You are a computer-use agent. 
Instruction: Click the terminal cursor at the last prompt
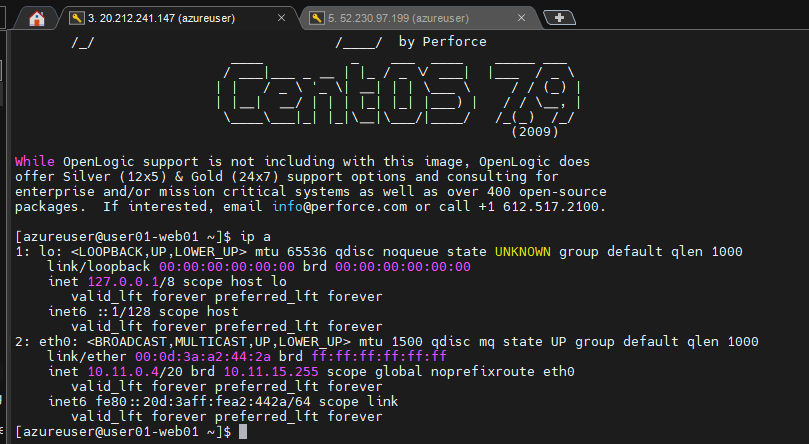(x=243, y=432)
